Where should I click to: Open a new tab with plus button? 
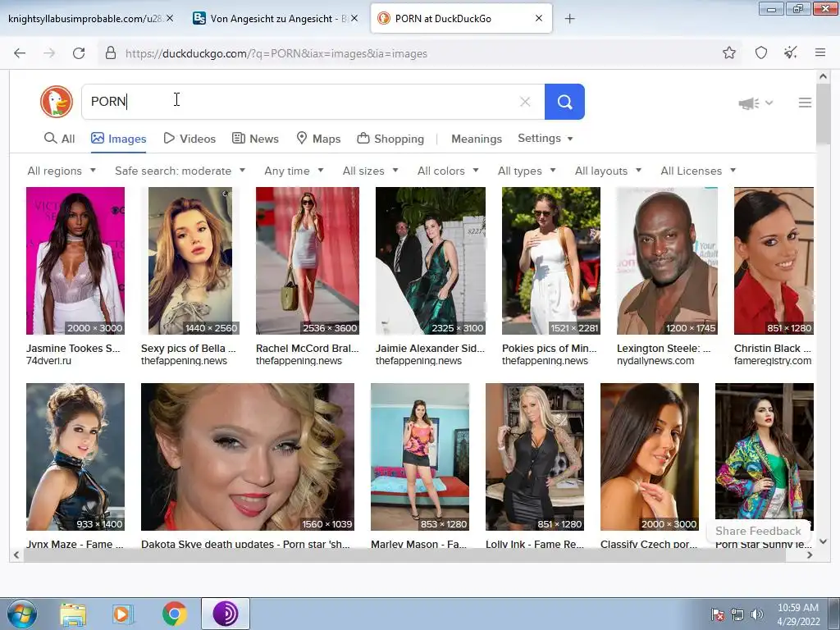(569, 19)
